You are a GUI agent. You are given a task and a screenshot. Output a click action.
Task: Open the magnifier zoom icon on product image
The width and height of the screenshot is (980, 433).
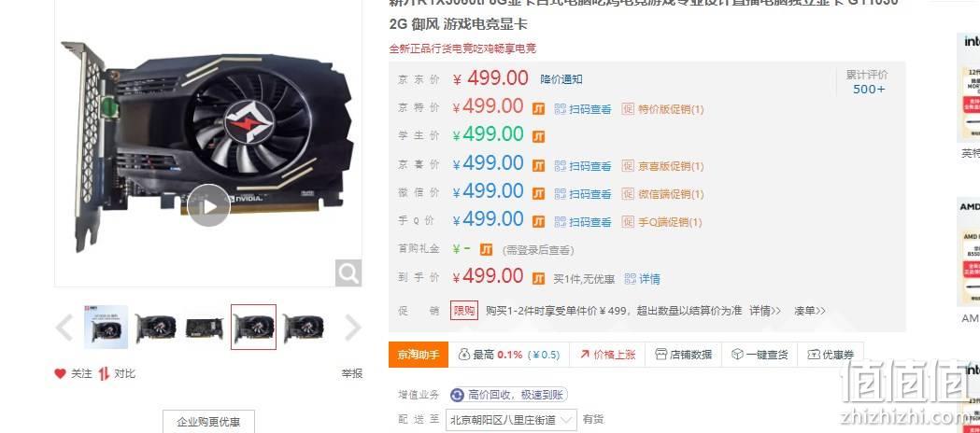click(348, 272)
